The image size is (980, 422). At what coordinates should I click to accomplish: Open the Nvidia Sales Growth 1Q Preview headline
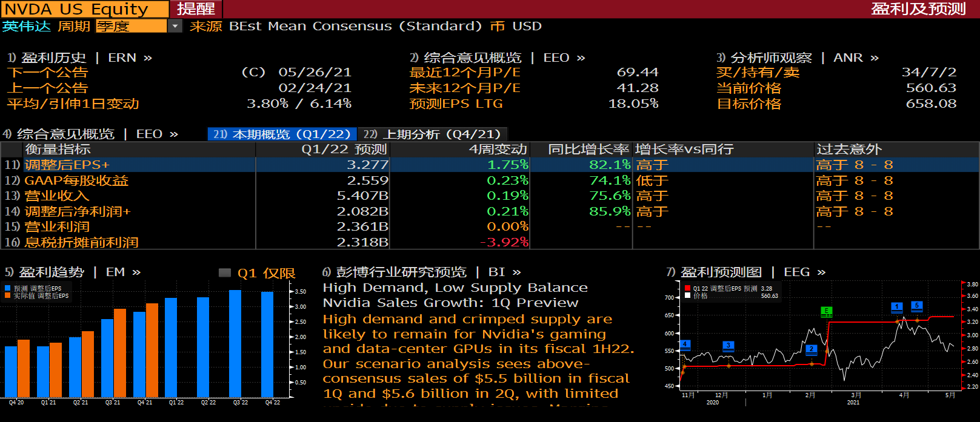451,303
